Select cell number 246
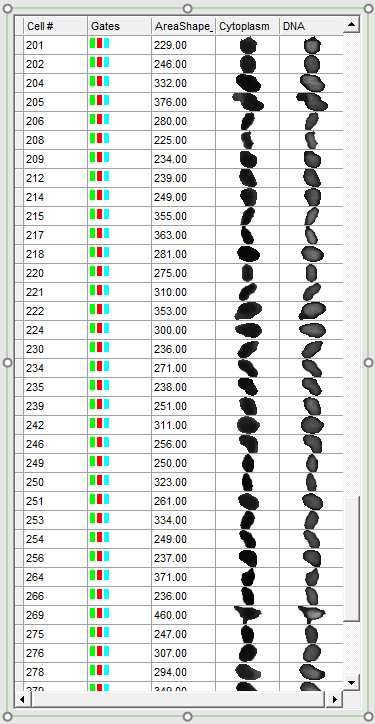The image size is (375, 724). tap(35, 444)
